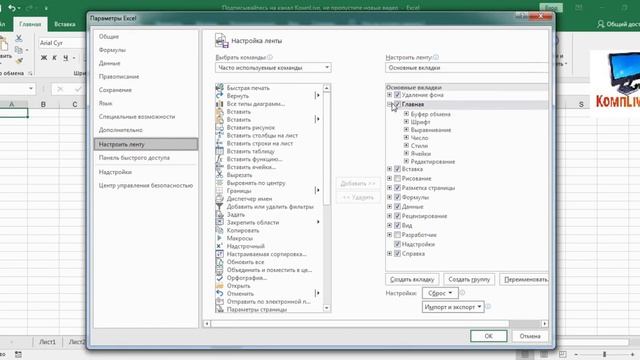
Task: Open Панель быстрого доступа category
Action: (134, 158)
